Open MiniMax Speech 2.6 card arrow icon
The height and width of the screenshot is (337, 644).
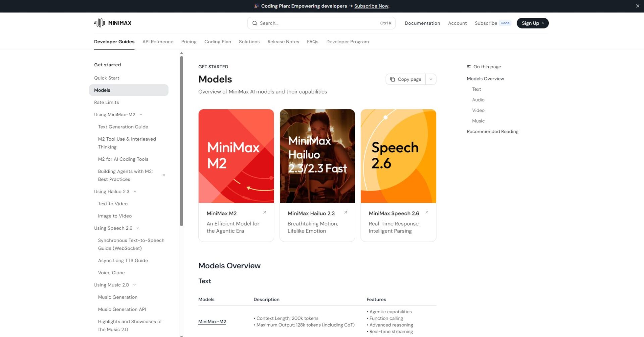[x=427, y=212]
